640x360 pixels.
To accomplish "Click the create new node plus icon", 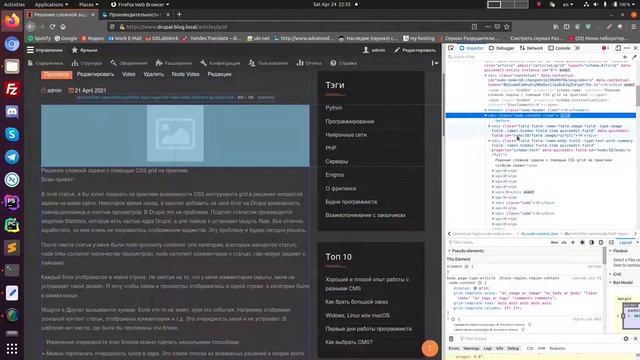I will 625,57.
